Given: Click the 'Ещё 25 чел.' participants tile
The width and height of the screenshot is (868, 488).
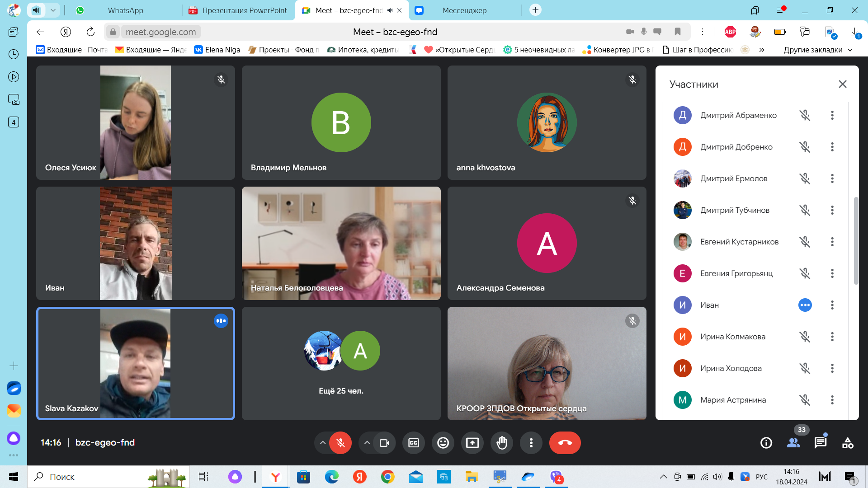Looking at the screenshot, I should 341,364.
